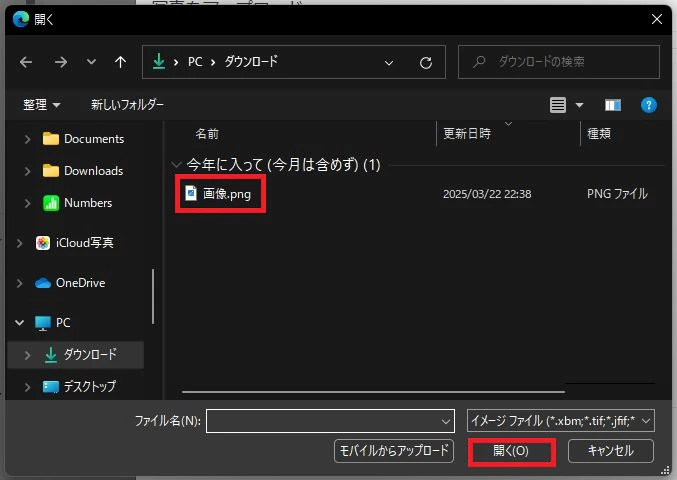The image size is (677, 480).
Task: Click the 画像.png file icon
Action: click(191, 193)
